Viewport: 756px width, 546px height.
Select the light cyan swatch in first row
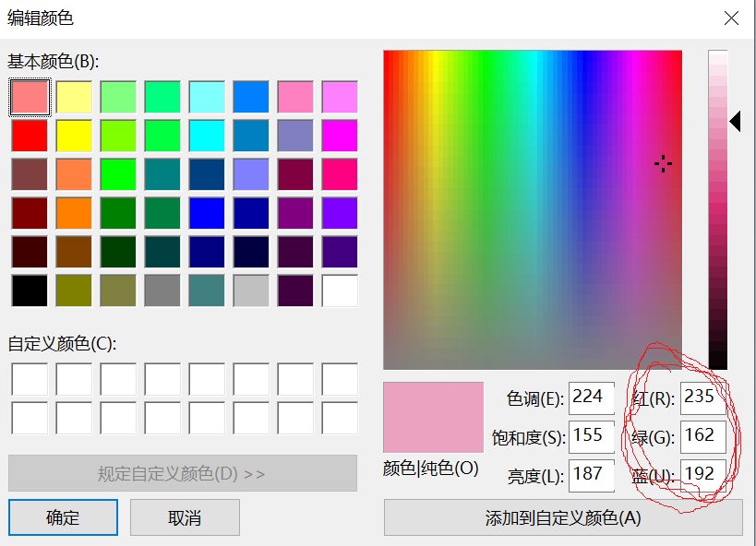click(207, 97)
